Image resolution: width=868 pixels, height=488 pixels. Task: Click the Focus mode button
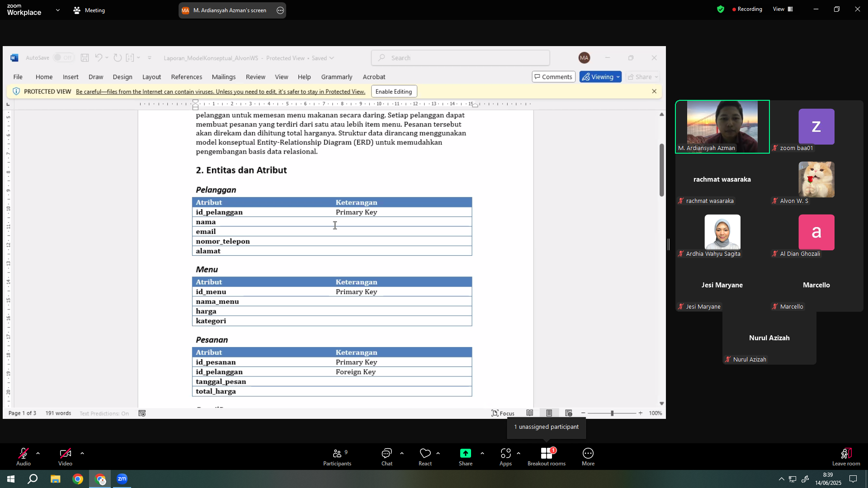503,413
